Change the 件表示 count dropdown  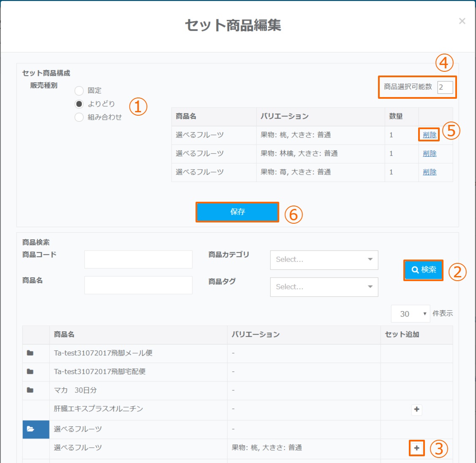410,314
